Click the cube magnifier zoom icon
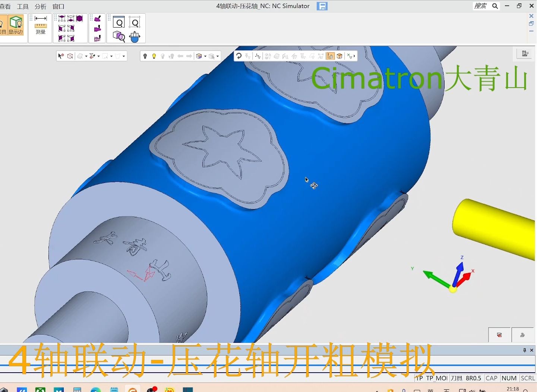This screenshot has height=392, width=537. (x=119, y=37)
